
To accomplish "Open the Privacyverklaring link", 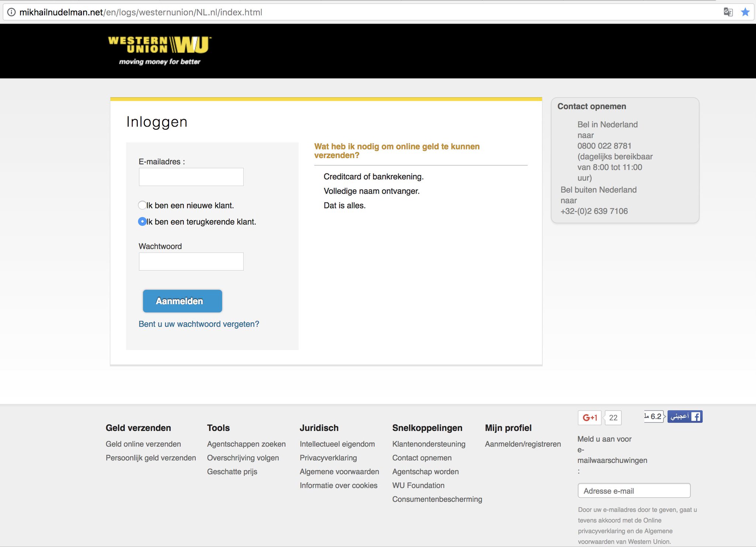I will coord(328,458).
